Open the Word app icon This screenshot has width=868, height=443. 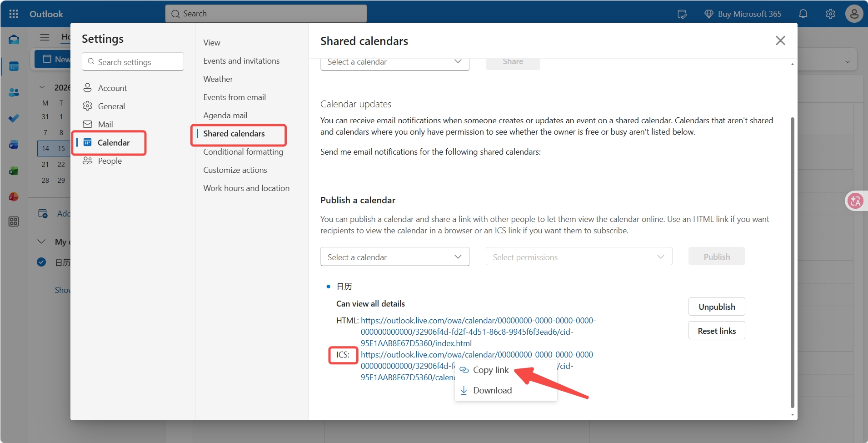click(14, 145)
